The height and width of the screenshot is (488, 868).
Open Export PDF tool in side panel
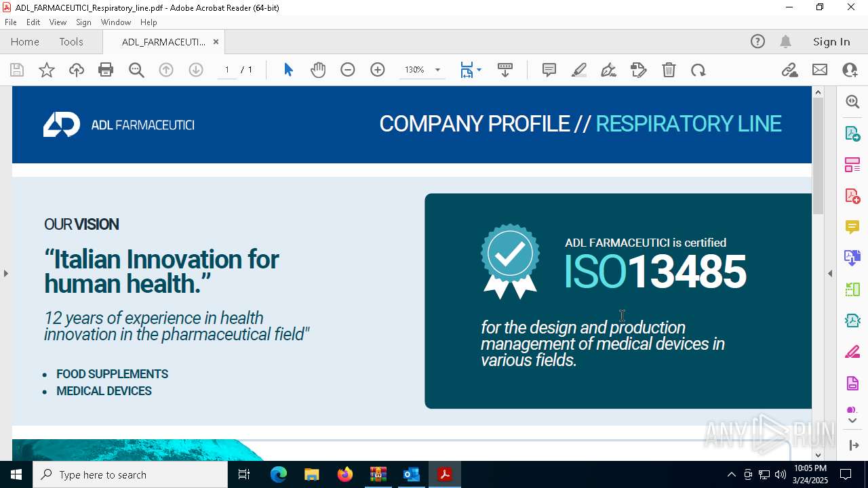852,133
